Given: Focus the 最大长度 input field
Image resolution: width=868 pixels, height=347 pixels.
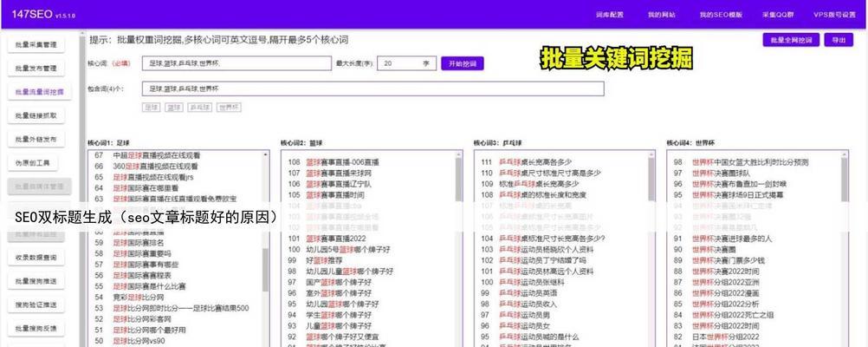Looking at the screenshot, I should [407, 63].
